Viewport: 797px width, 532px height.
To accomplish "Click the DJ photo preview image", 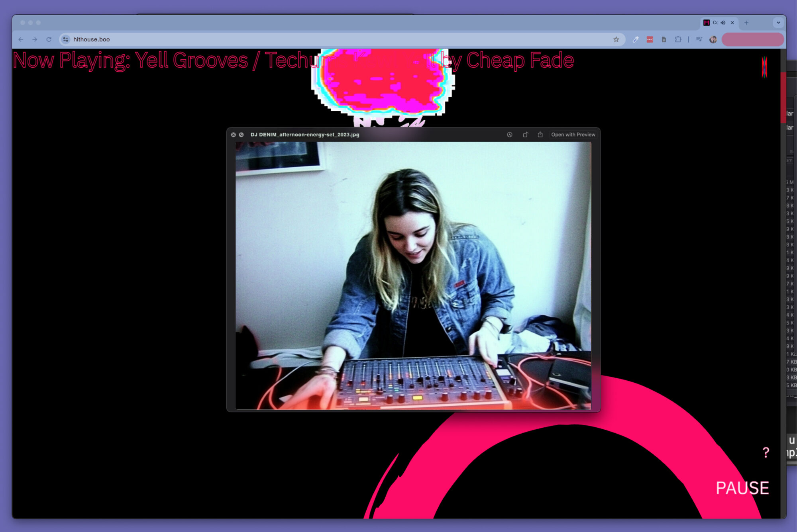I will coord(413,276).
